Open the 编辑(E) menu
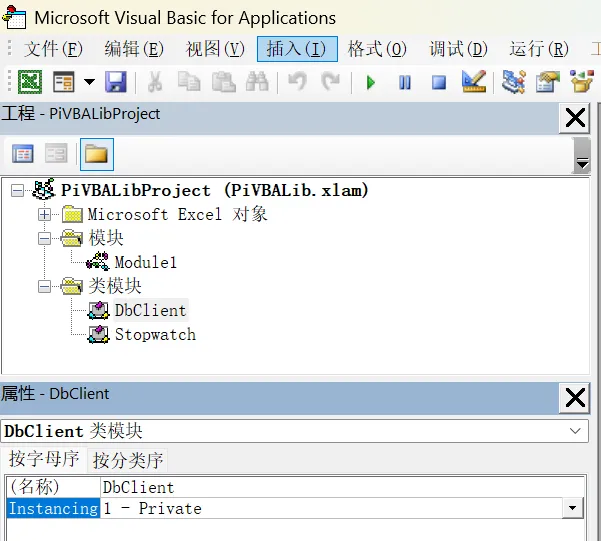The image size is (601, 541). [x=134, y=49]
